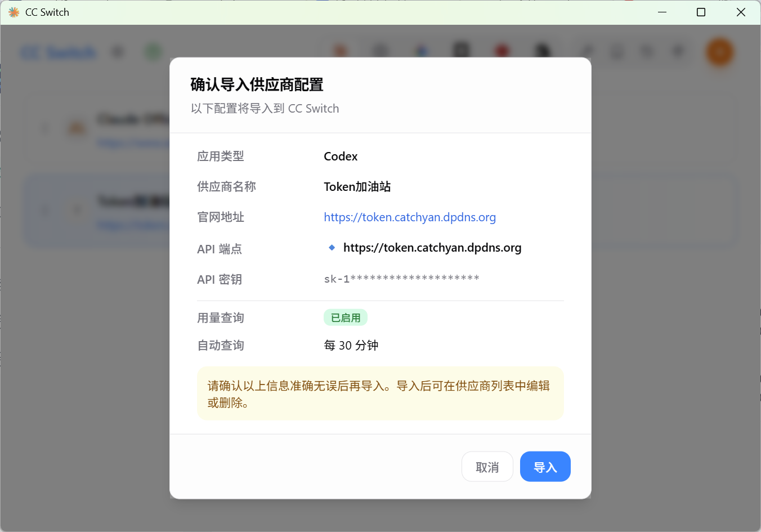
Task: Click the red provider icon in the top toolbar
Action: [502, 50]
